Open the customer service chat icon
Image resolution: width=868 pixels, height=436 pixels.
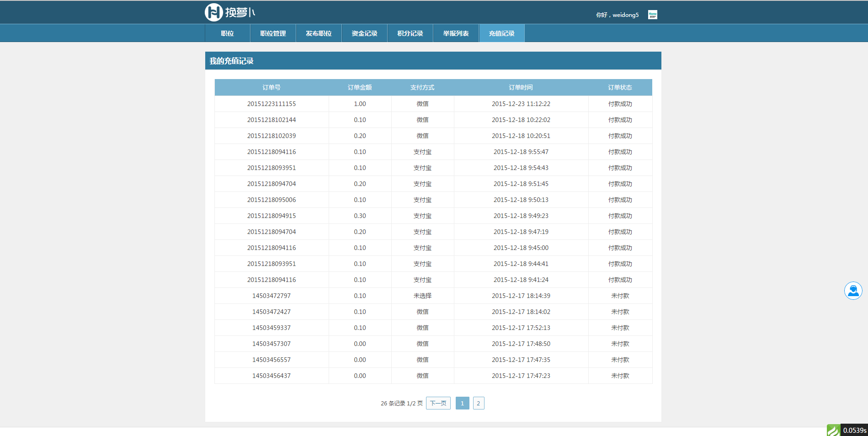[x=852, y=291]
